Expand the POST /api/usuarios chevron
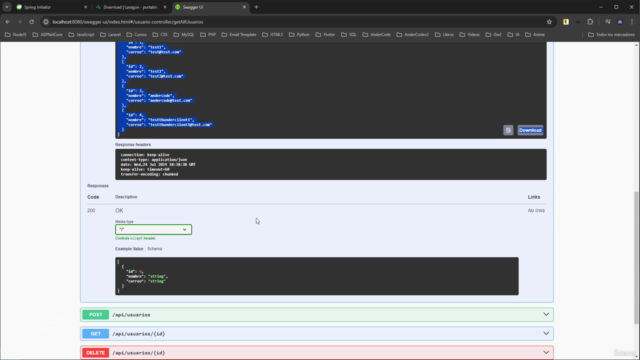 tap(546, 314)
